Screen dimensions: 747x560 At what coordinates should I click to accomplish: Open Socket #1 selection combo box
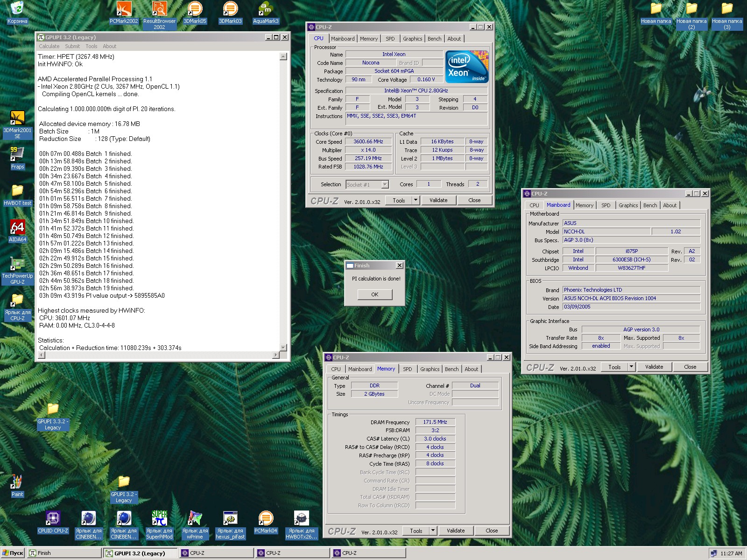367,185
